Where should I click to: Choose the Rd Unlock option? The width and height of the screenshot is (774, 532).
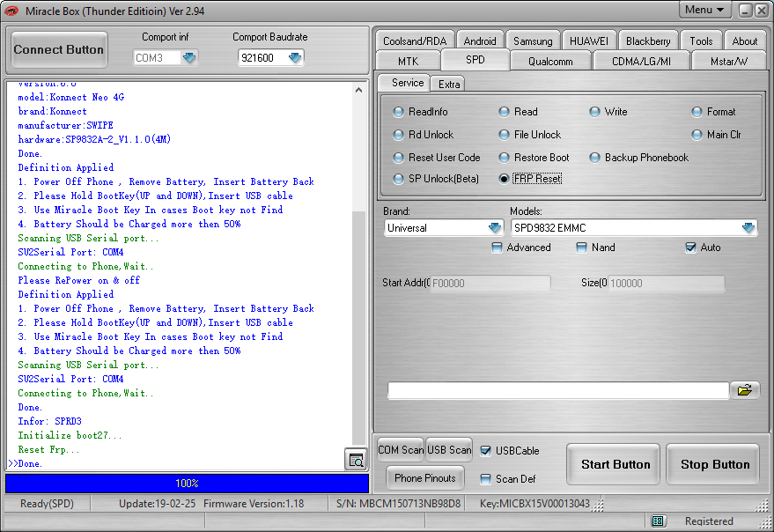(x=424, y=135)
